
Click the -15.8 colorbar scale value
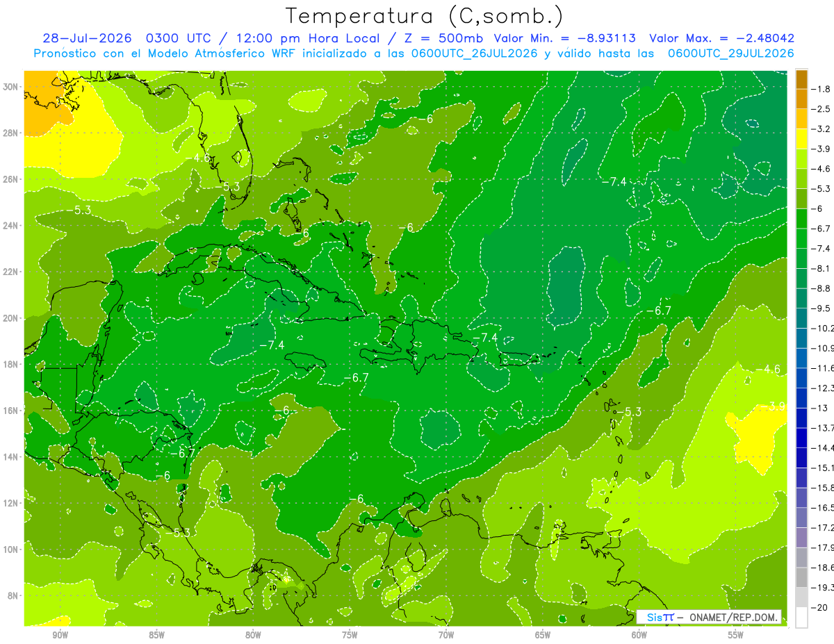tap(823, 488)
